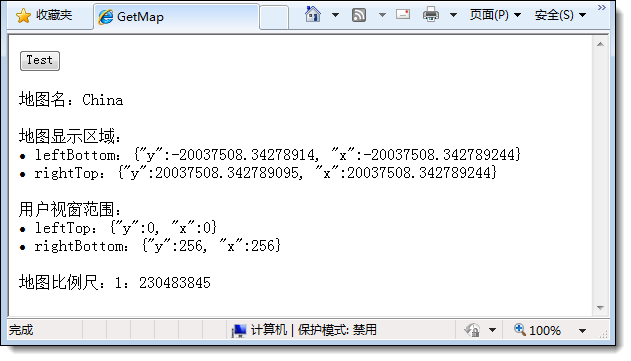Screen dimensions: 631x361
Task: Open the 页面(P) menu
Action: pos(495,15)
